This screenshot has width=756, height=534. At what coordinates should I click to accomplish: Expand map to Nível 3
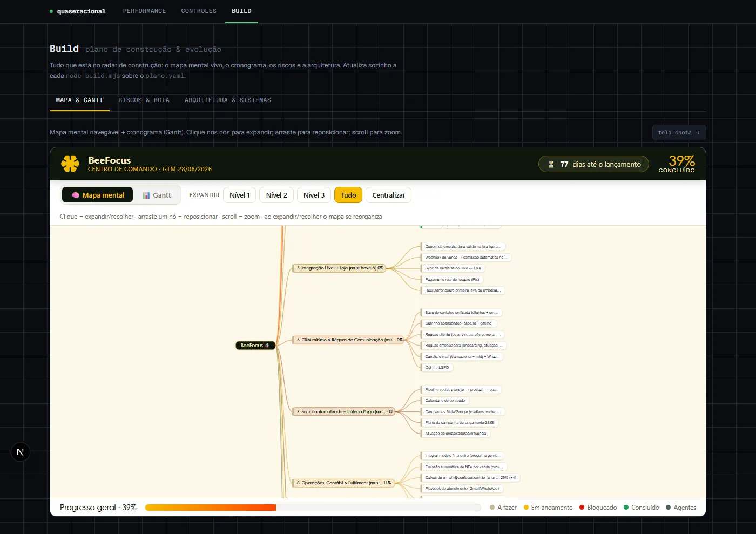click(314, 195)
